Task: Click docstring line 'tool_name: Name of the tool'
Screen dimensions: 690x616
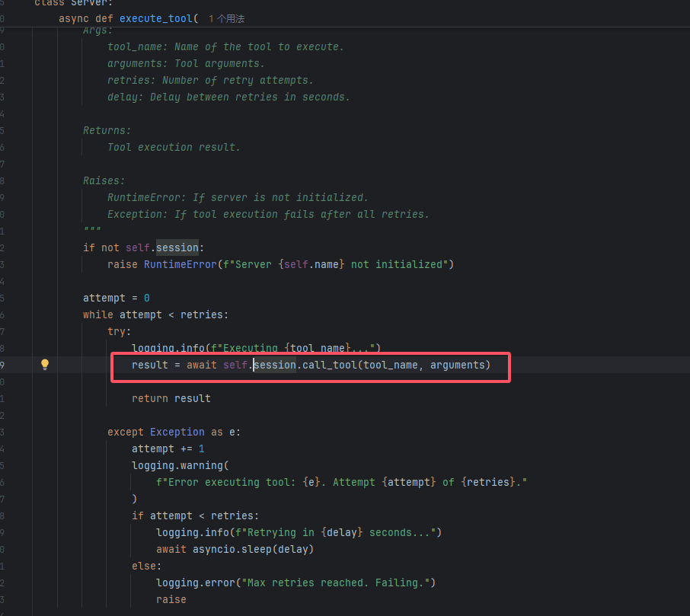Action: [225, 46]
